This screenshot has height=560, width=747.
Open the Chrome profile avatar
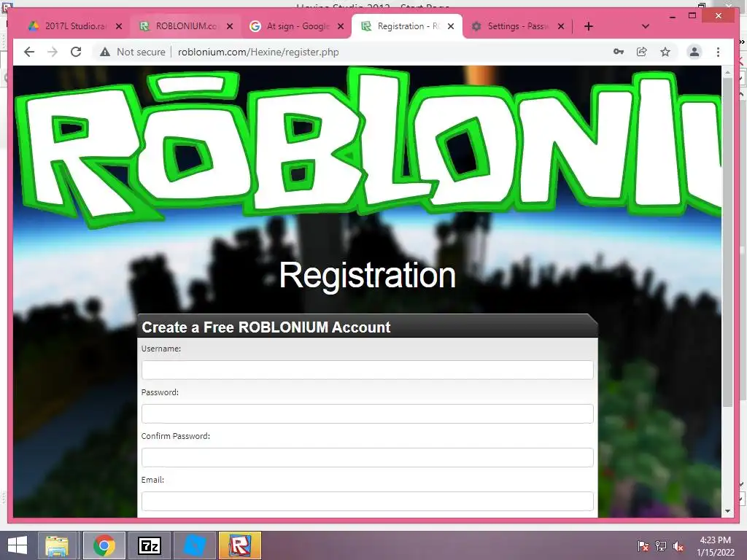point(694,52)
